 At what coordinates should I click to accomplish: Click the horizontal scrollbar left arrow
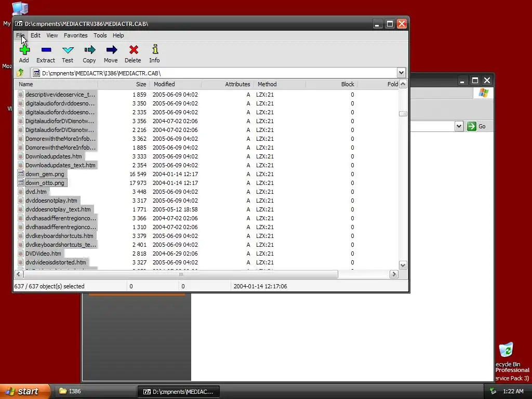tap(19, 274)
